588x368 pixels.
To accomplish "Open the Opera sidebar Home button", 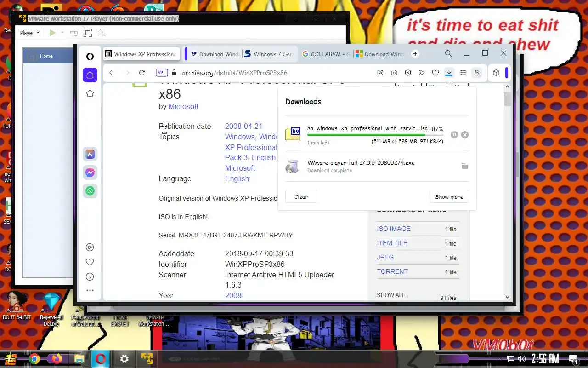I will pos(90,75).
